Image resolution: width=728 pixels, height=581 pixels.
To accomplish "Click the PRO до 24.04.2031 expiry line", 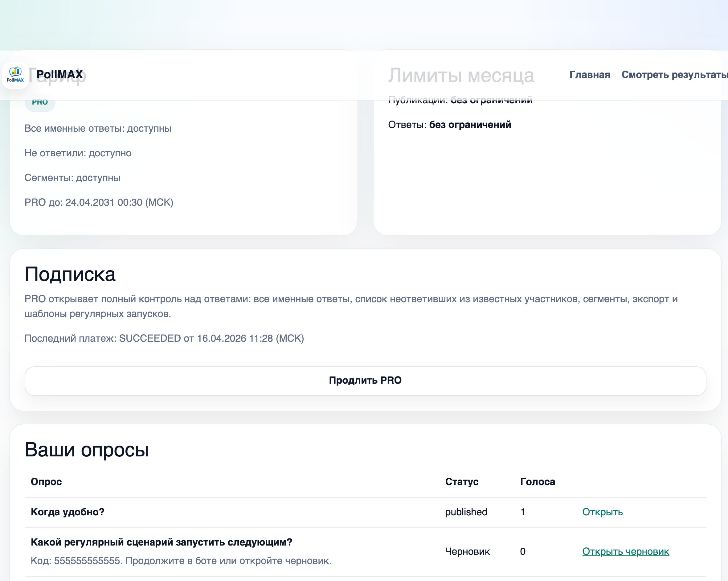I will click(x=99, y=202).
